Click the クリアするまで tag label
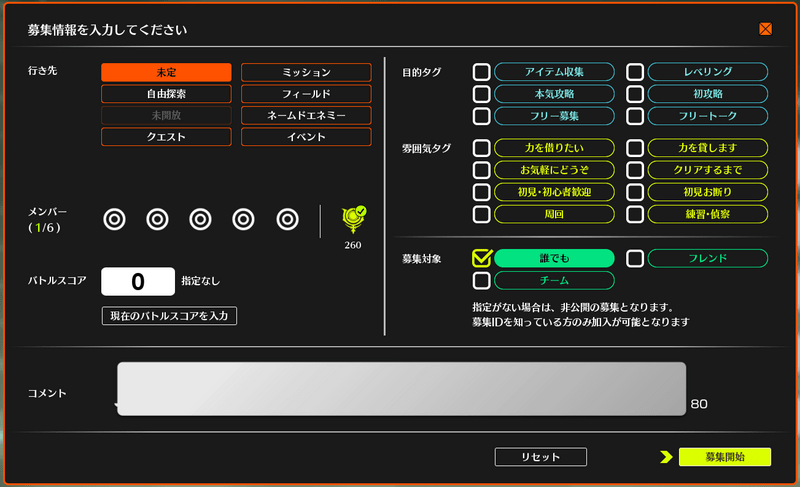This screenshot has height=487, width=800. (x=708, y=170)
